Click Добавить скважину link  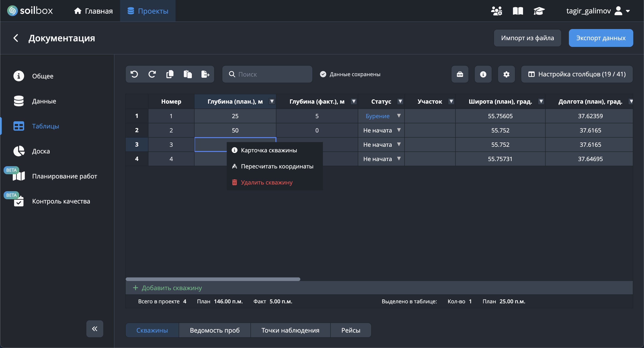(x=172, y=288)
